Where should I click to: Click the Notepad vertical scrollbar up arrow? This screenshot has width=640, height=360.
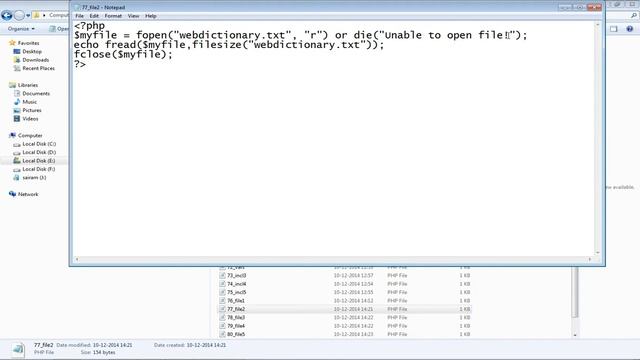(x=598, y=25)
